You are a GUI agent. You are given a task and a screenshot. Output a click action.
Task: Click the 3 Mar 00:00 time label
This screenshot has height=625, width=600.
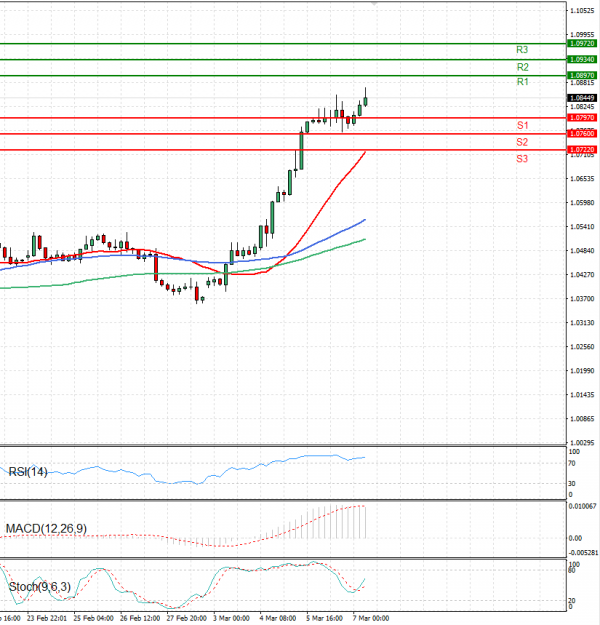[231, 618]
